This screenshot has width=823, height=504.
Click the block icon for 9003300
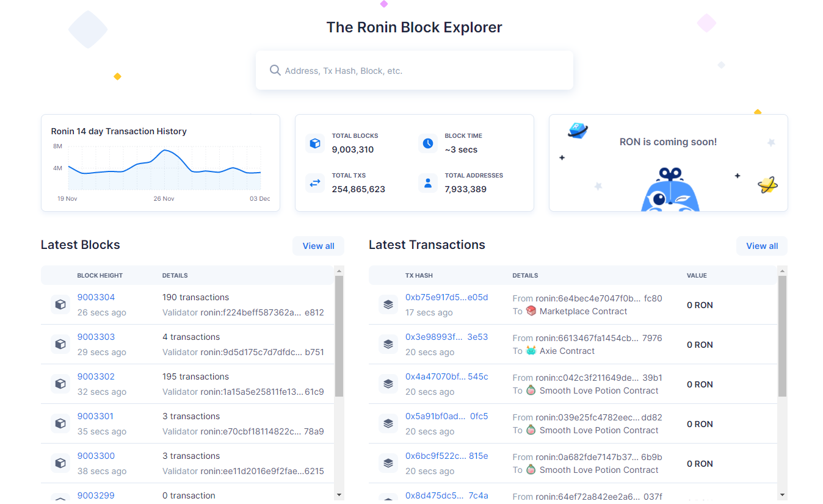click(60, 463)
